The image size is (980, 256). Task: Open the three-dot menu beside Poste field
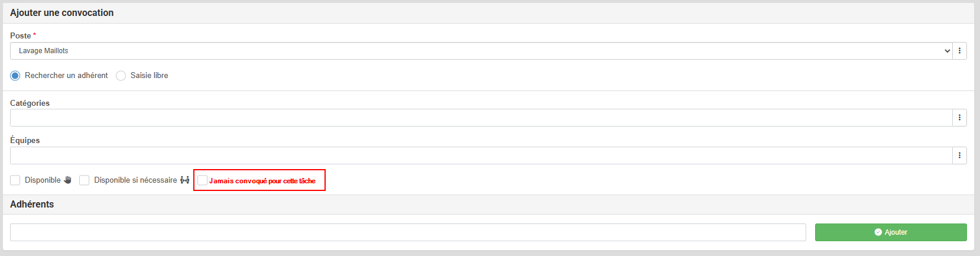pos(959,51)
